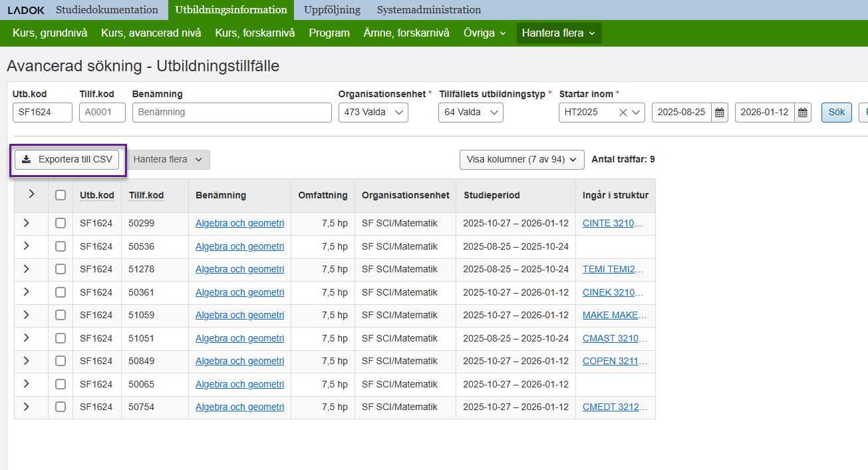868x470 pixels.
Task: Expand row details for Tillf.kod 50754
Action: coord(27,407)
